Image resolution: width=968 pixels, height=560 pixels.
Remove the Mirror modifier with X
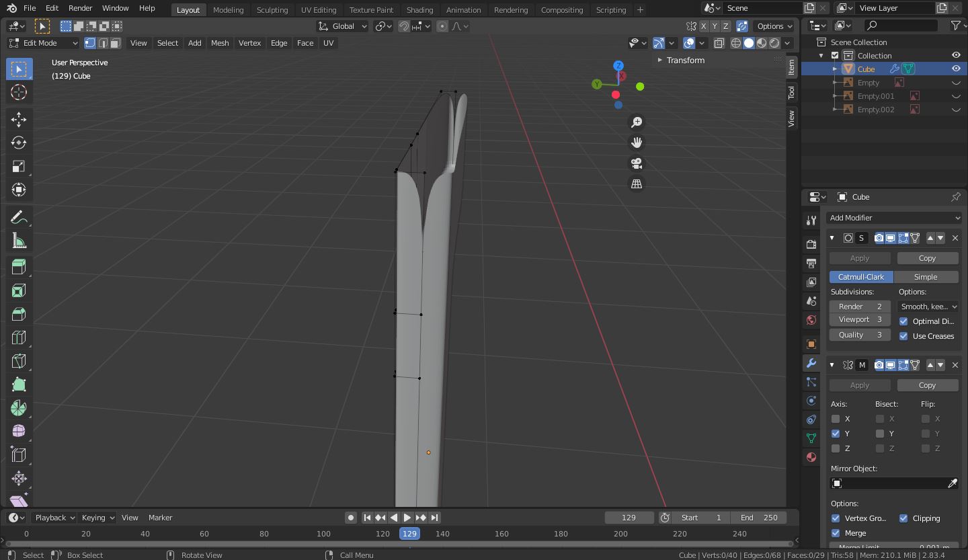click(x=955, y=365)
